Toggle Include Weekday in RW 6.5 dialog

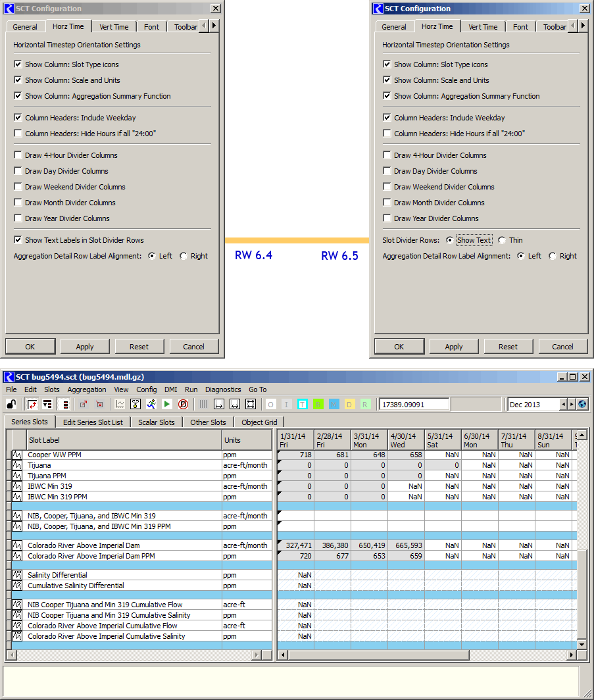[387, 117]
